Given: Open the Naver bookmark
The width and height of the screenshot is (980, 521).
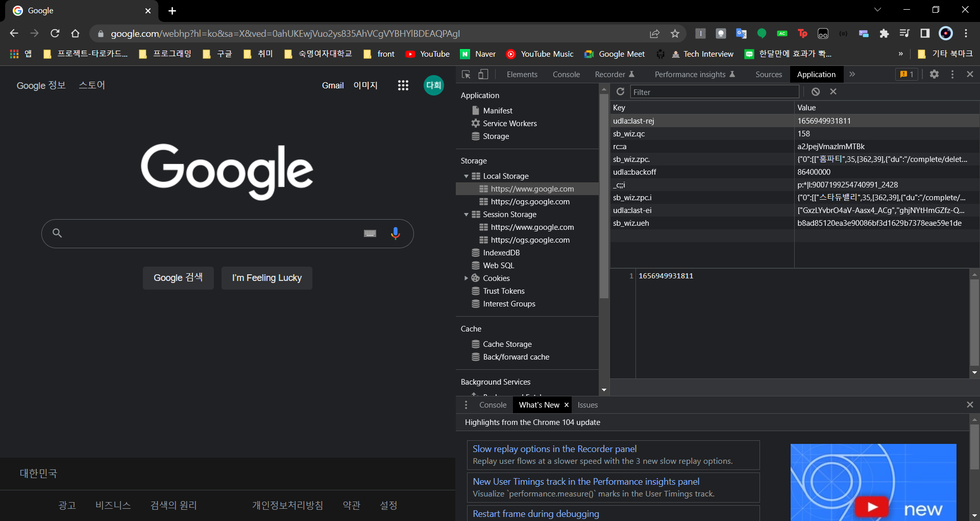Looking at the screenshot, I should click(478, 54).
